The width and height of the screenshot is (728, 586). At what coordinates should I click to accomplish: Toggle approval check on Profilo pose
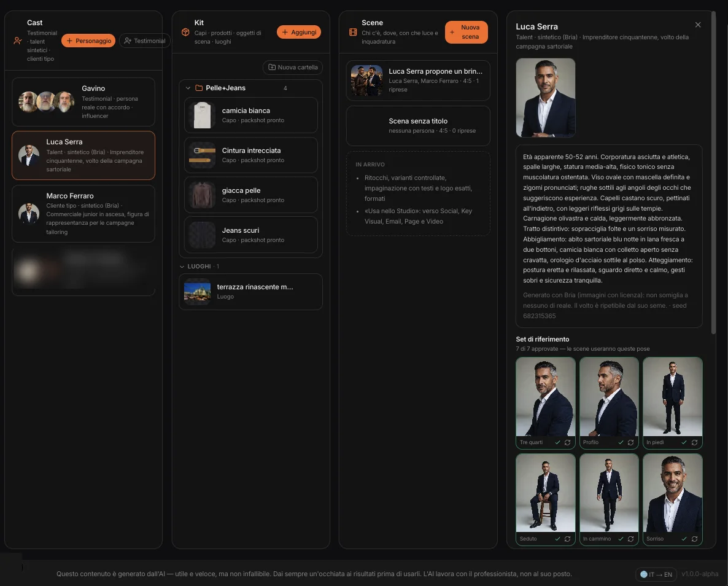pos(621,442)
